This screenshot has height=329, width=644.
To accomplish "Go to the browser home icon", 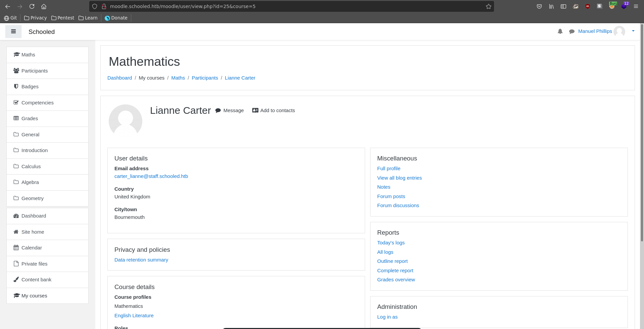I will click(44, 6).
